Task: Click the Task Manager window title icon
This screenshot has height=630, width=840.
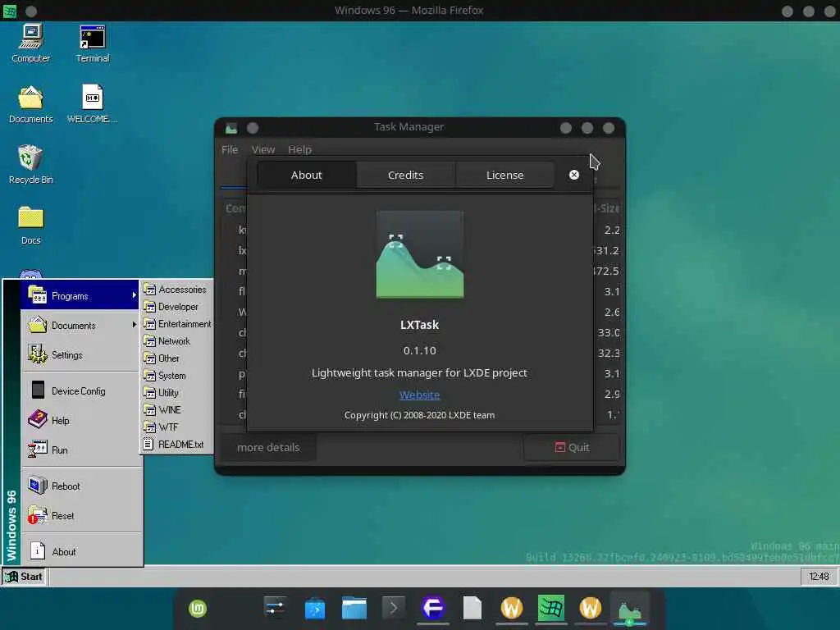Action: click(231, 128)
